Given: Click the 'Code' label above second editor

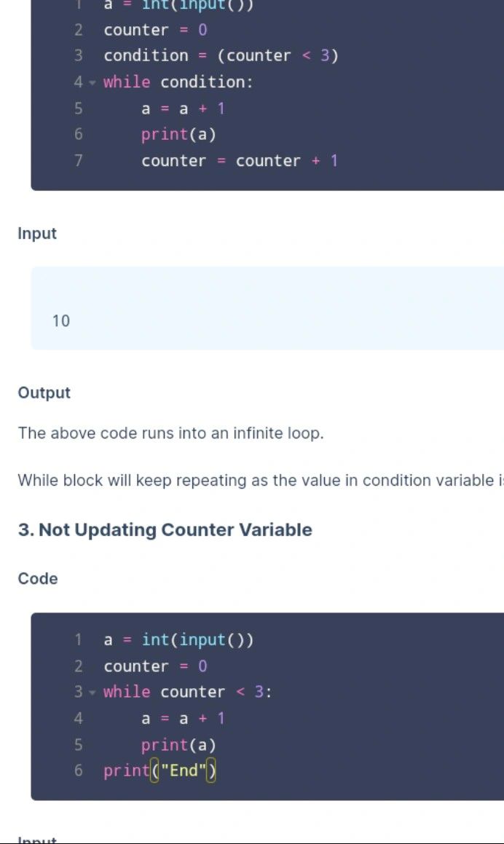Looking at the screenshot, I should click(38, 579).
